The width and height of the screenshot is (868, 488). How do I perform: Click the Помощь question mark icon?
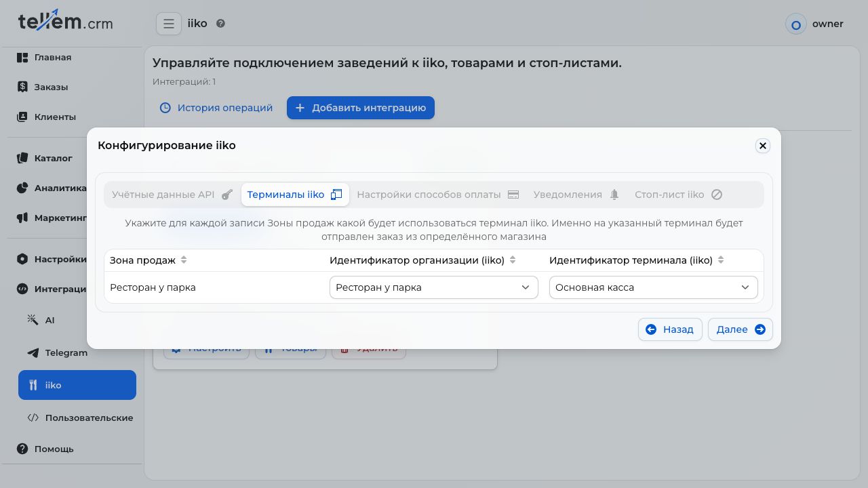tap(22, 449)
